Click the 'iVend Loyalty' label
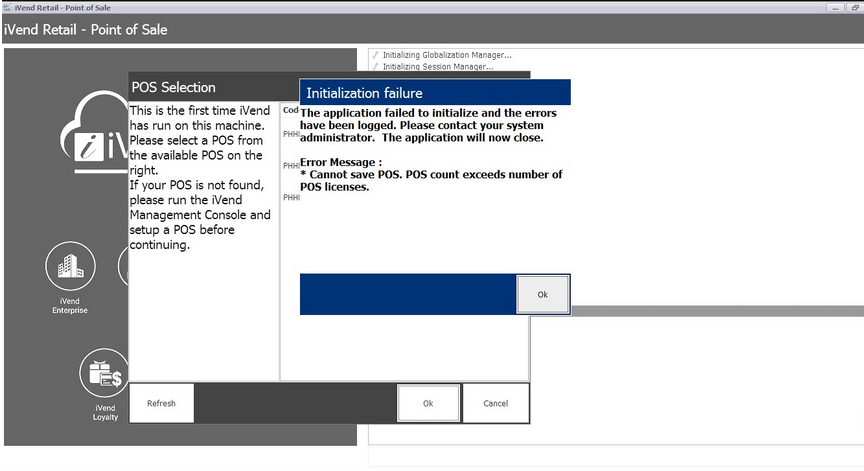 [x=105, y=413]
